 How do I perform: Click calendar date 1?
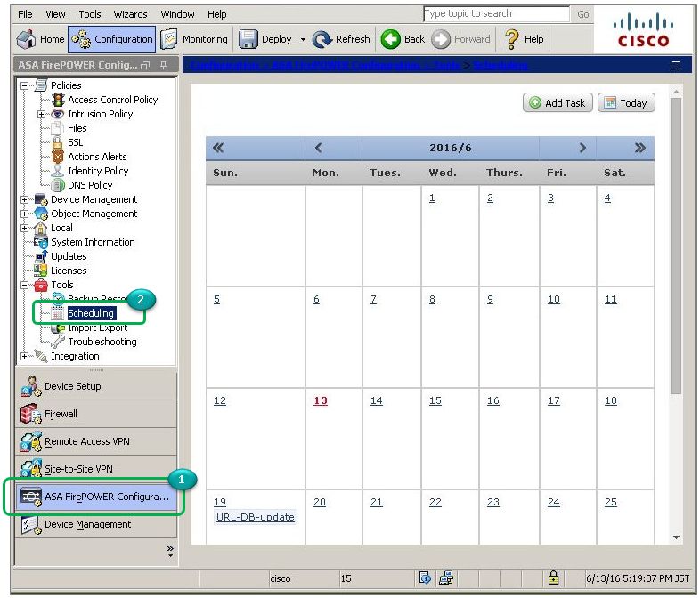click(x=432, y=198)
